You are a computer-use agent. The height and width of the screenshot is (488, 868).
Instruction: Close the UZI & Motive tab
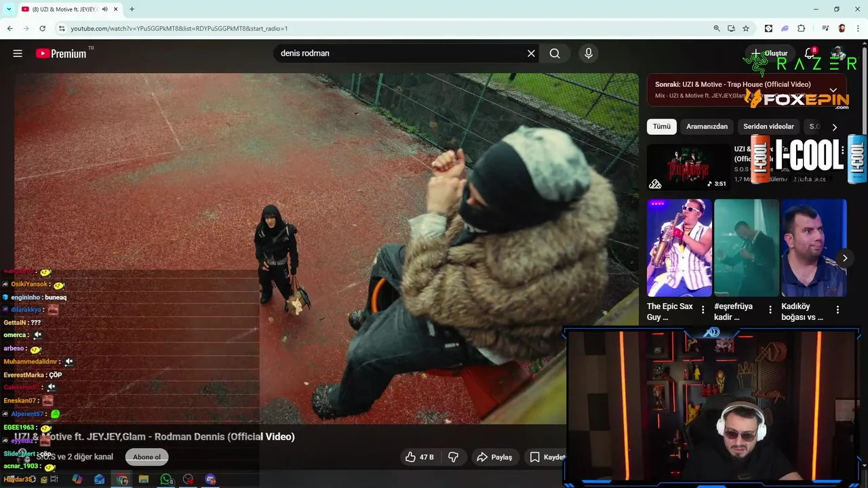click(116, 9)
